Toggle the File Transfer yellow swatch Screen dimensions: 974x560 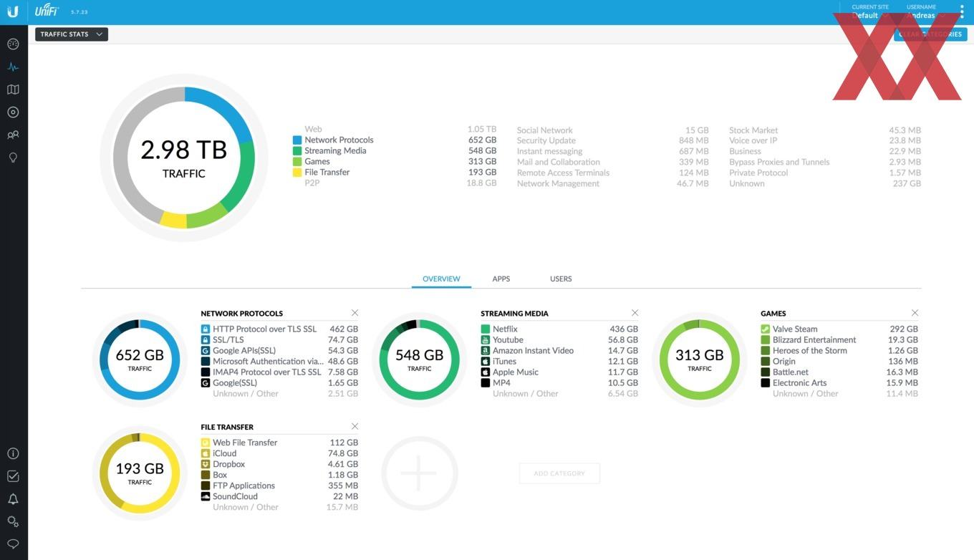pos(297,173)
